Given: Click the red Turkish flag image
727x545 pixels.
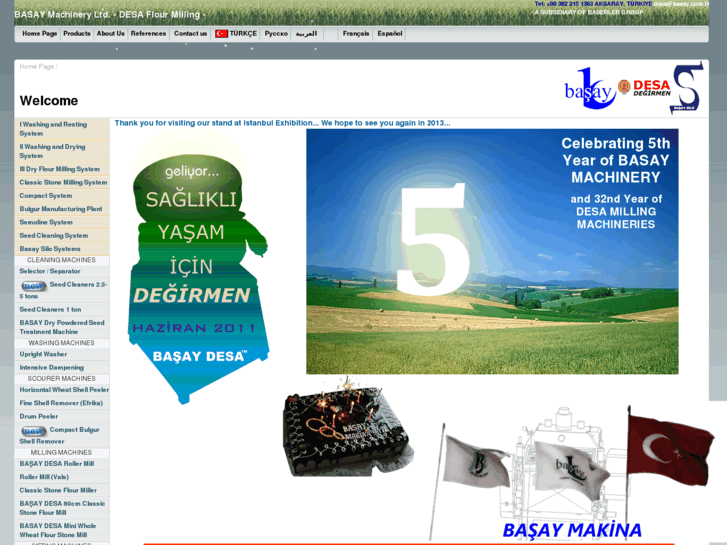Looking at the screenshot, I should 670,450.
